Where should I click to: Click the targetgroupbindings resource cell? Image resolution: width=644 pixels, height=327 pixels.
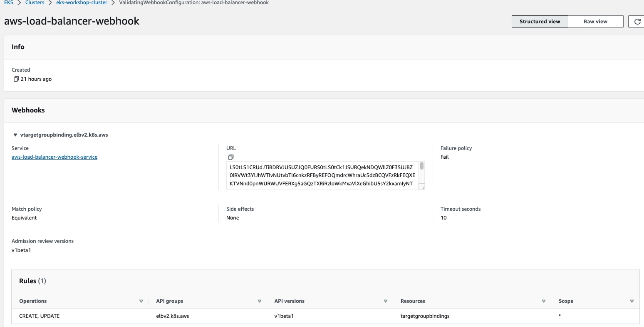click(x=425, y=316)
